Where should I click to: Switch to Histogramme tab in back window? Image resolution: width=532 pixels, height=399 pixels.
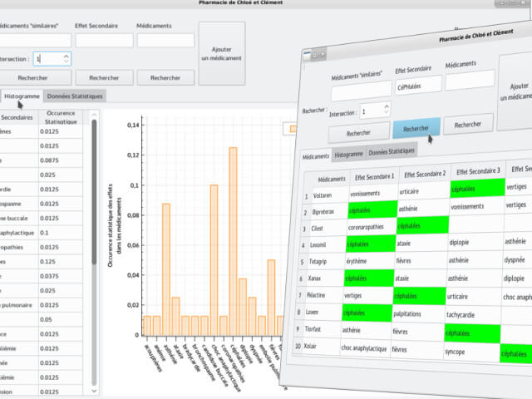point(22,96)
